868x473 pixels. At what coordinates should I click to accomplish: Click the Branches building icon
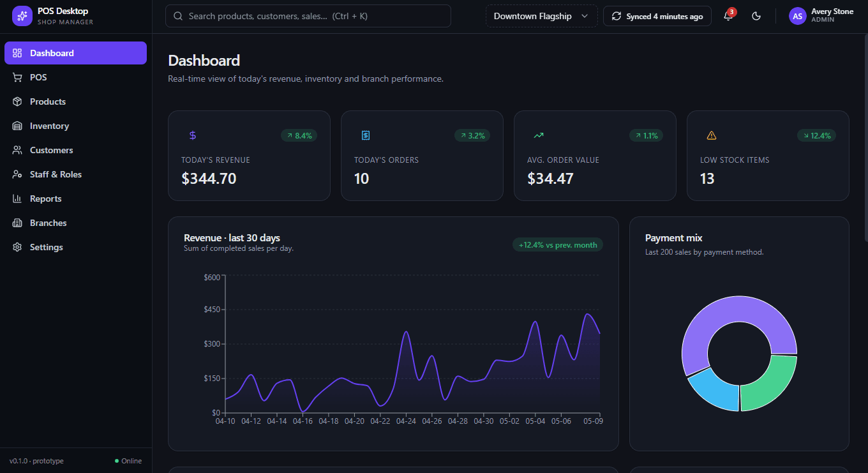[x=17, y=223]
